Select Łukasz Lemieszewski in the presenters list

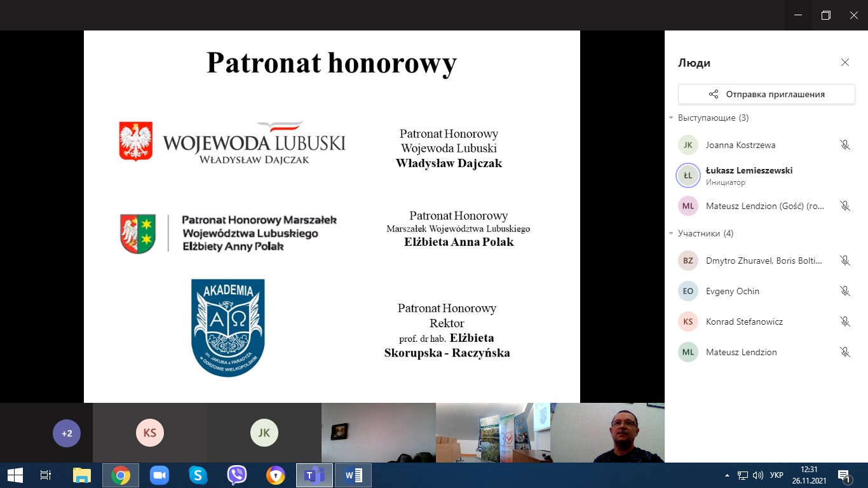point(766,175)
